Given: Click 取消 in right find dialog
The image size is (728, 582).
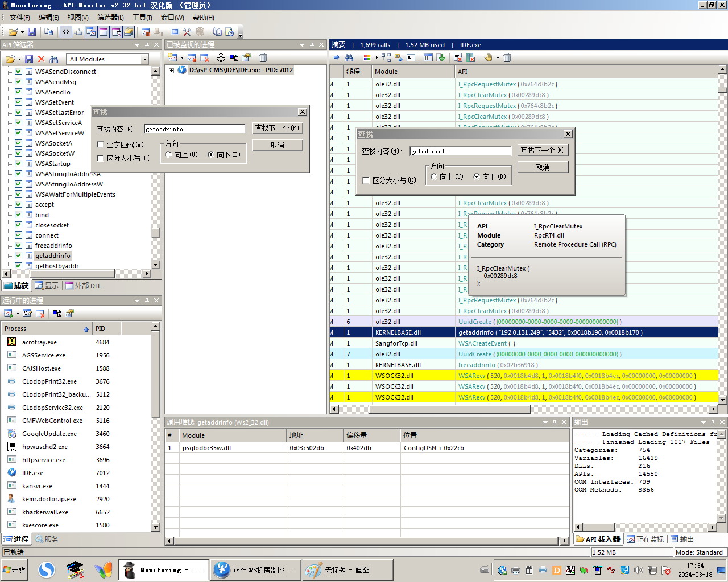Looking at the screenshot, I should [x=543, y=167].
